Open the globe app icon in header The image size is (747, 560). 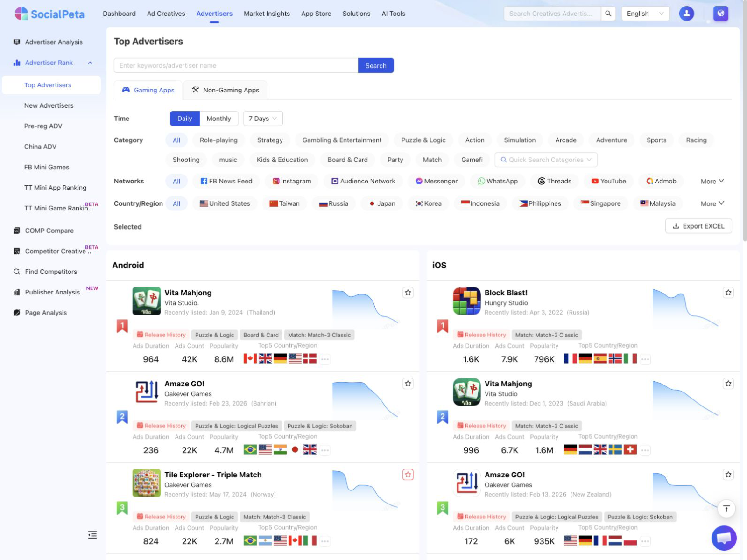coord(720,14)
